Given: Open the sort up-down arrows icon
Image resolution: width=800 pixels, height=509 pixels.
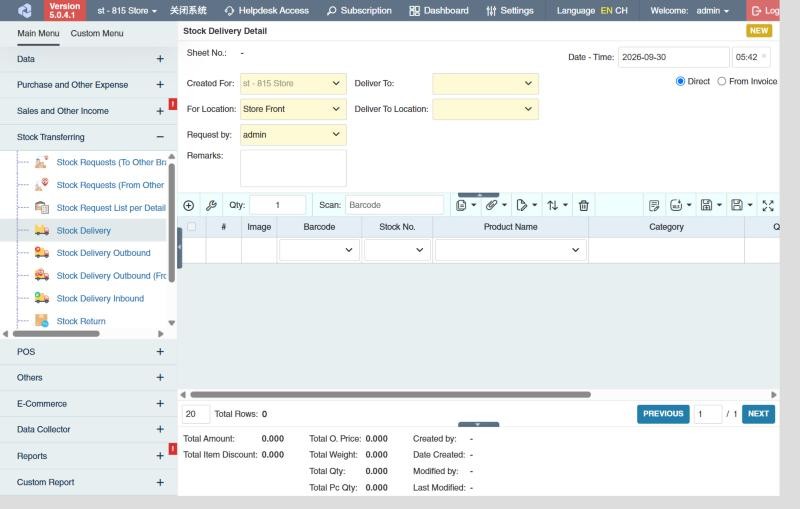Looking at the screenshot, I should 553,206.
